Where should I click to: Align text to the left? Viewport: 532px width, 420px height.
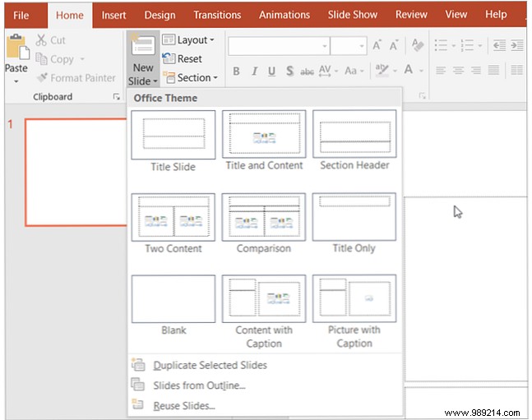pyautogui.click(x=441, y=71)
